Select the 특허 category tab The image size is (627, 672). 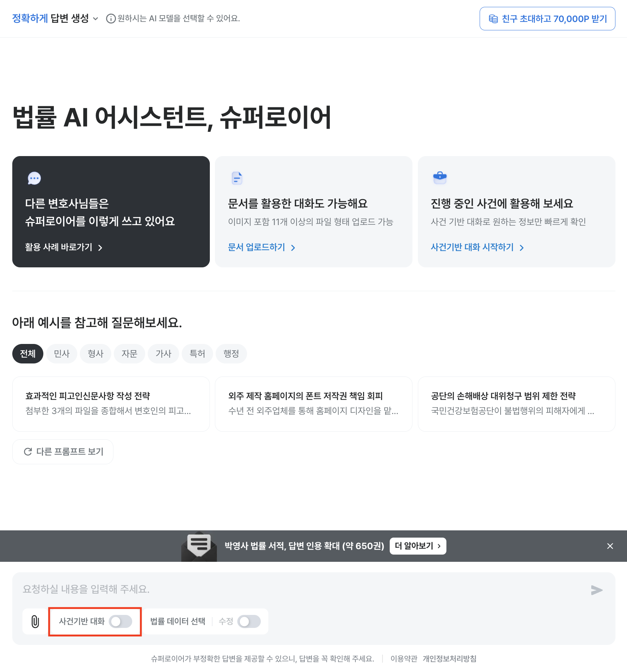point(197,354)
